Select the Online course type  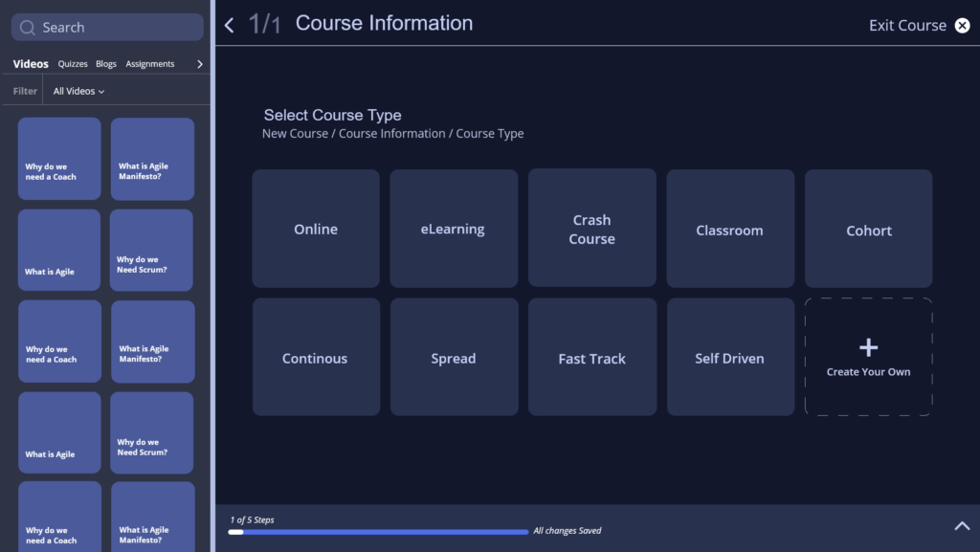pyautogui.click(x=316, y=229)
